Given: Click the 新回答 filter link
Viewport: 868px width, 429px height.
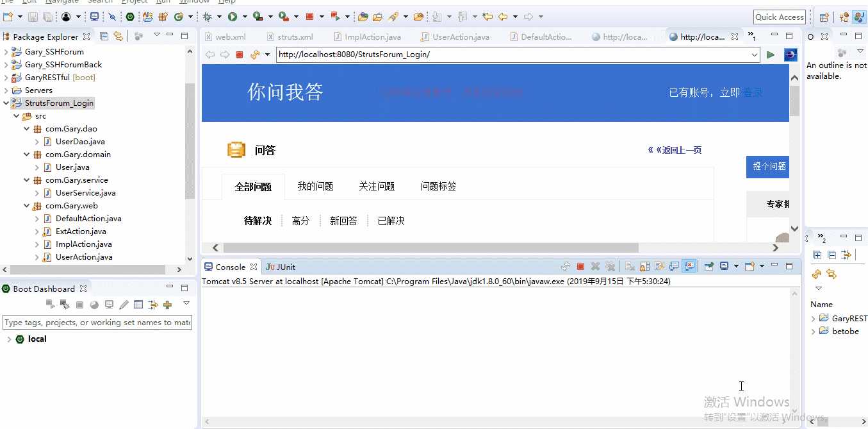Looking at the screenshot, I should (343, 221).
